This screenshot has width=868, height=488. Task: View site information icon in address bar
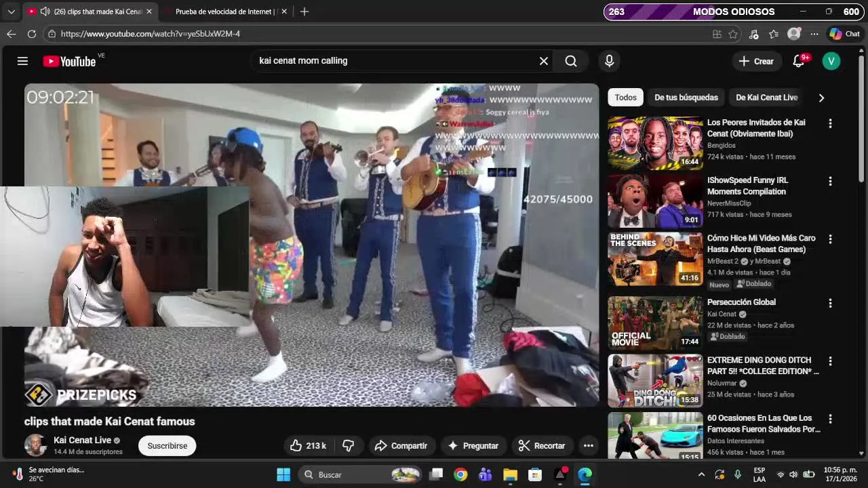(x=52, y=34)
